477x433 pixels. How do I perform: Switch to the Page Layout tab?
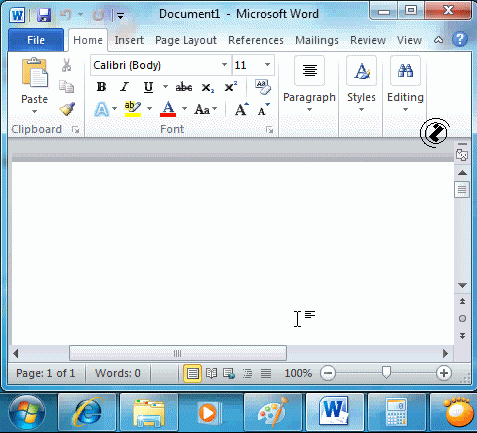click(x=186, y=40)
